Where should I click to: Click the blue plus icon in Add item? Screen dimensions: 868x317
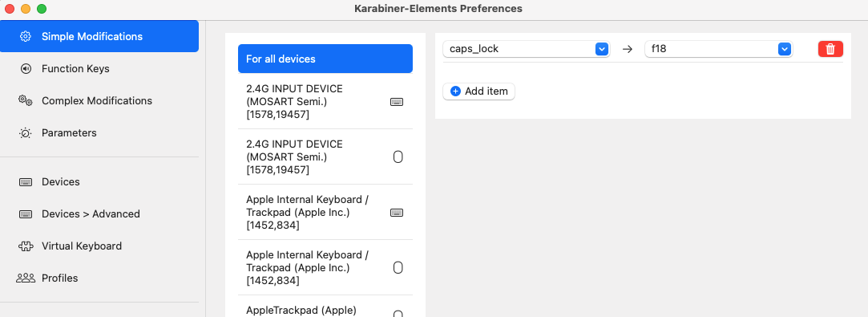click(x=455, y=91)
